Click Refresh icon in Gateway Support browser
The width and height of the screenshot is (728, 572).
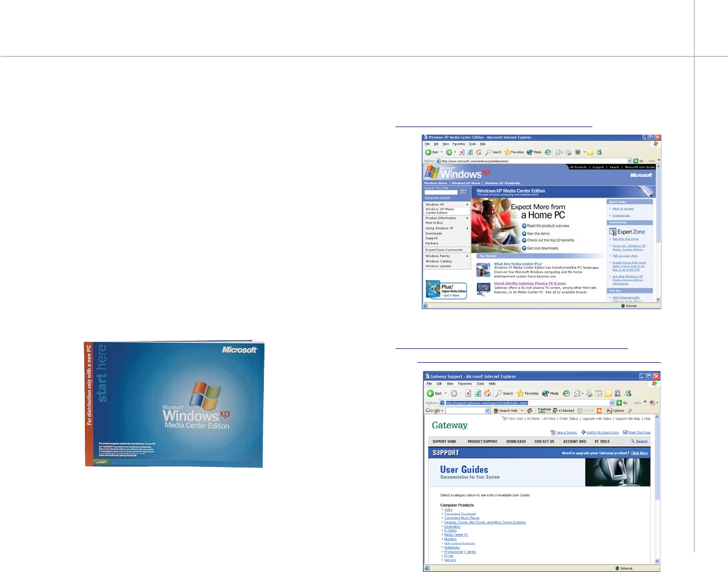coord(478,393)
